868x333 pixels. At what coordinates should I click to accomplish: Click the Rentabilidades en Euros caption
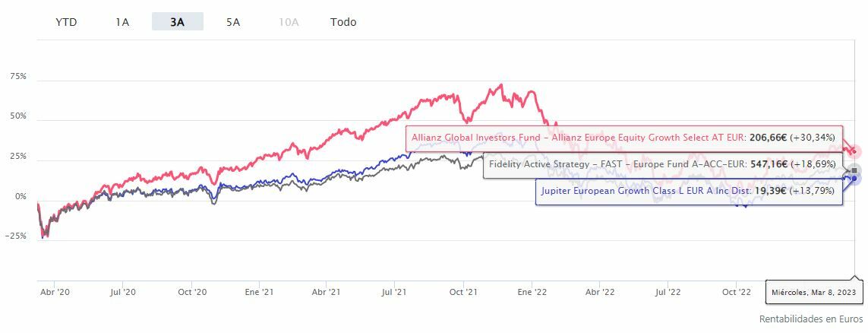810,319
